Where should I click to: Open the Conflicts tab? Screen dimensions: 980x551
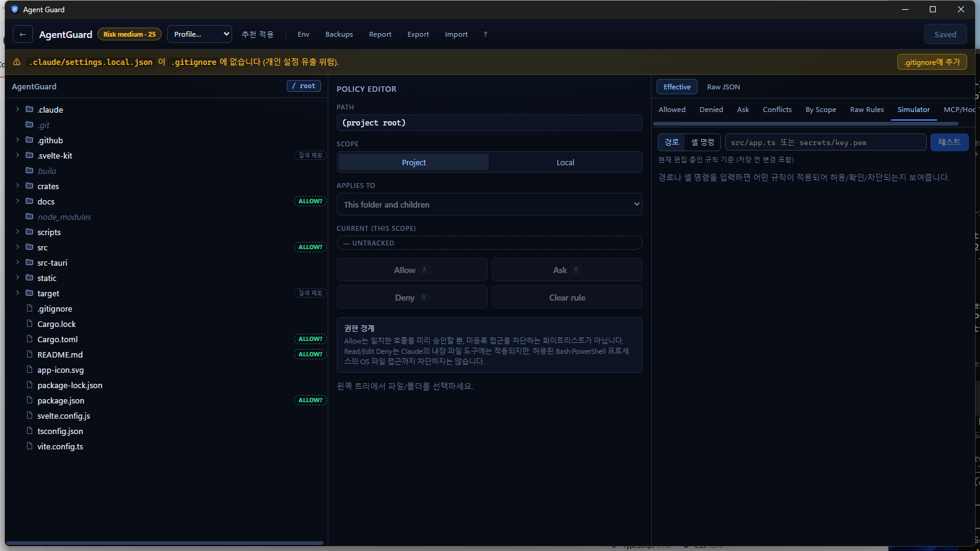point(777,110)
